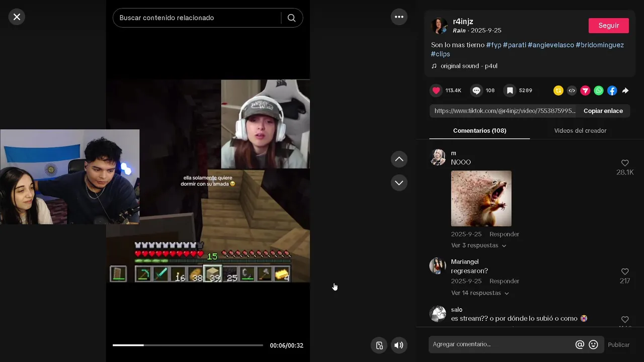Like salo's comment
Image resolution: width=644 pixels, height=362 pixels.
click(x=625, y=320)
